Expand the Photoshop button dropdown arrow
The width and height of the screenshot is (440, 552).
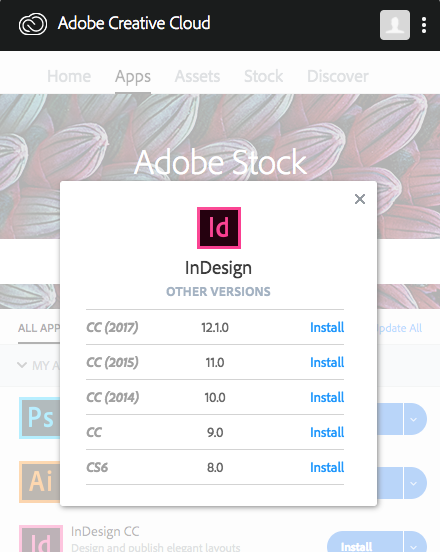(415, 419)
